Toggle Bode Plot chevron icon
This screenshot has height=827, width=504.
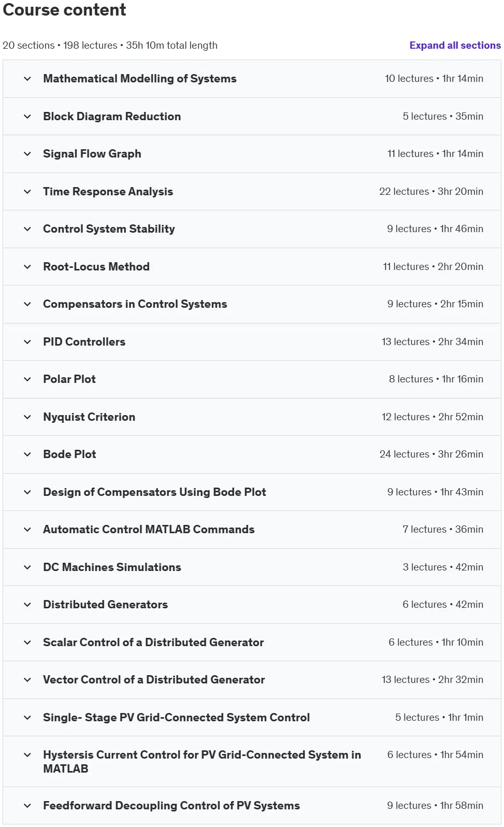27,454
